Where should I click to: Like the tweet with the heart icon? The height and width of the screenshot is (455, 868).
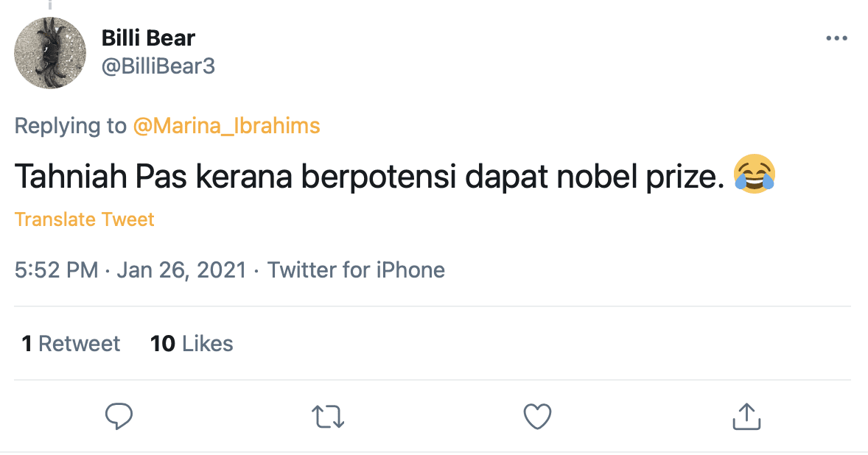point(537,417)
